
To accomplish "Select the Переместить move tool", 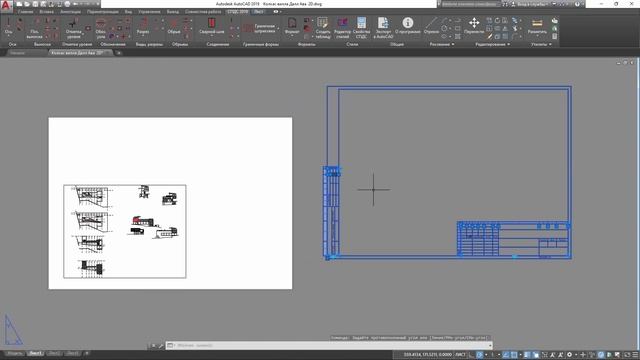I will click(x=474, y=25).
